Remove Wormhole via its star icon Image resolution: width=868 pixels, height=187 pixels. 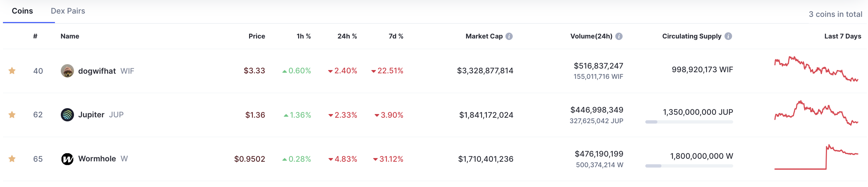point(12,159)
